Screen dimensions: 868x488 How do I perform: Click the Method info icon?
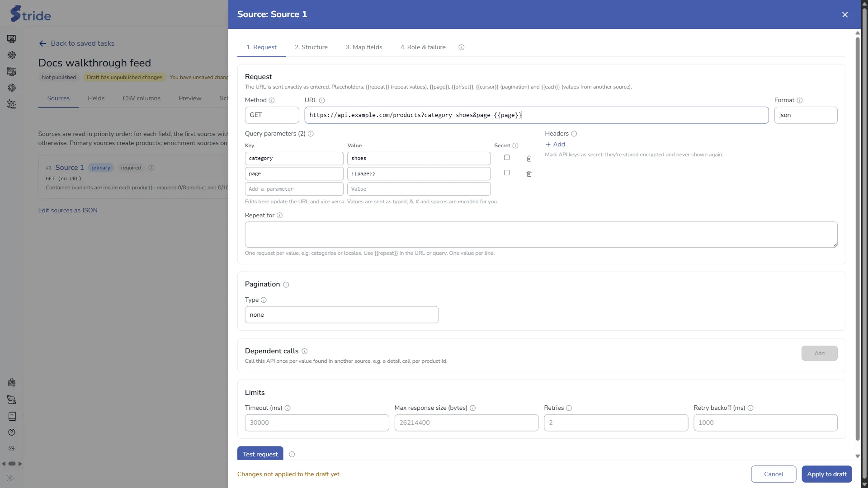(272, 100)
